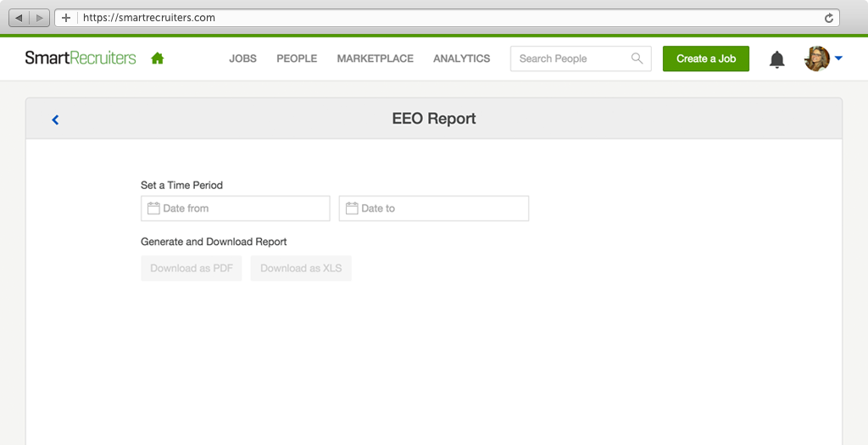Click the SmartRecruiters logo
The width and height of the screenshot is (868, 445).
pos(81,58)
